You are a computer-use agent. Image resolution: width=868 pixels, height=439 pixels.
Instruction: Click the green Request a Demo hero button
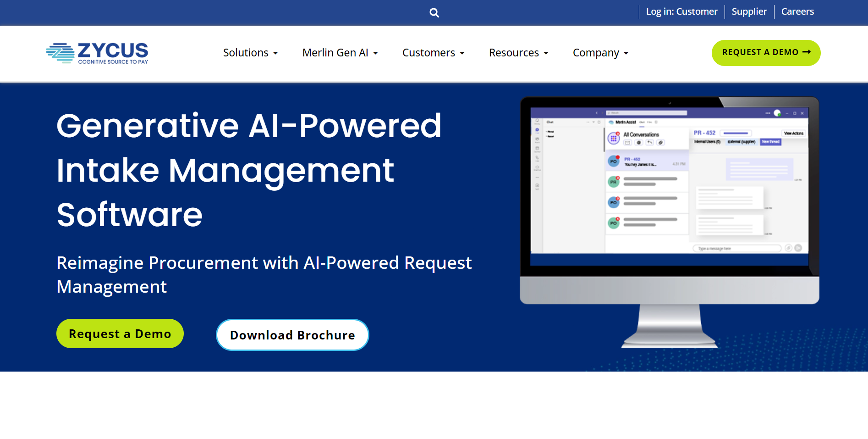click(120, 333)
